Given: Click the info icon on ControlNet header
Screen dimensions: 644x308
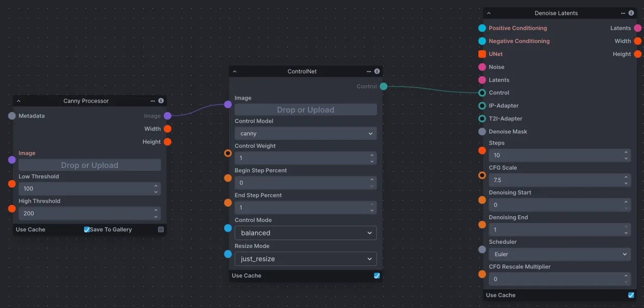Looking at the screenshot, I should pos(377,71).
